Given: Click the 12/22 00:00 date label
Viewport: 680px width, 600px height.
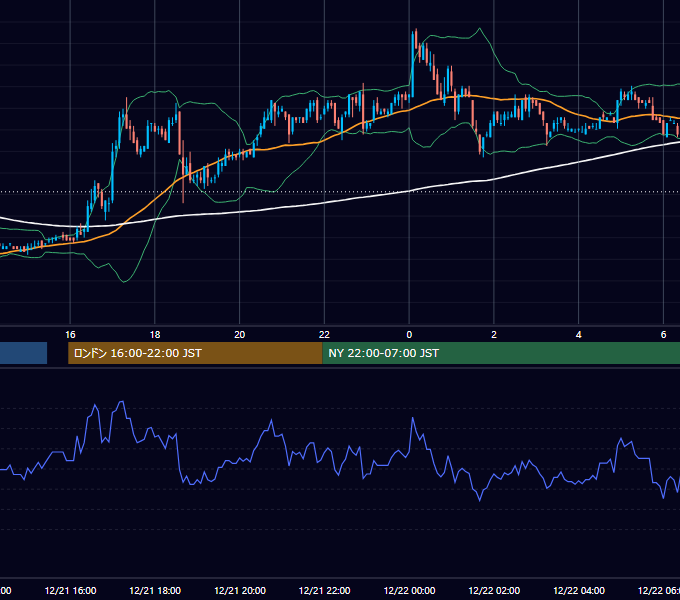Looking at the screenshot, I should [x=409, y=590].
